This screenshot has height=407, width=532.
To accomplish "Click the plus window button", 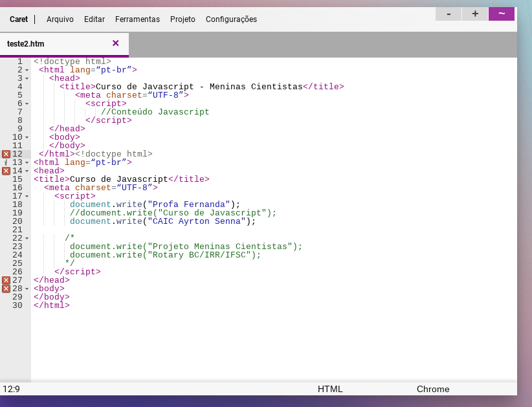I will [475, 14].
